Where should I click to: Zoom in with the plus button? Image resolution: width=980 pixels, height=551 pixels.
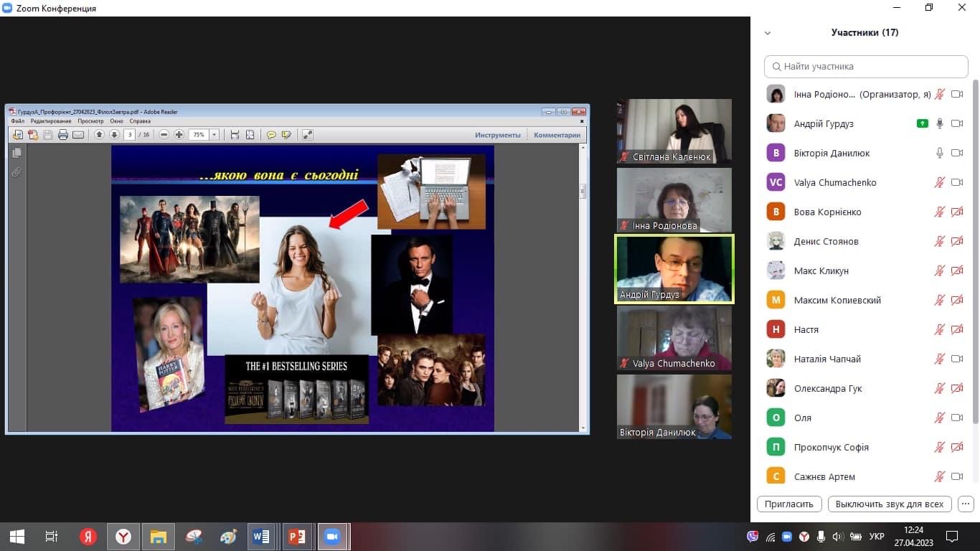tap(179, 135)
